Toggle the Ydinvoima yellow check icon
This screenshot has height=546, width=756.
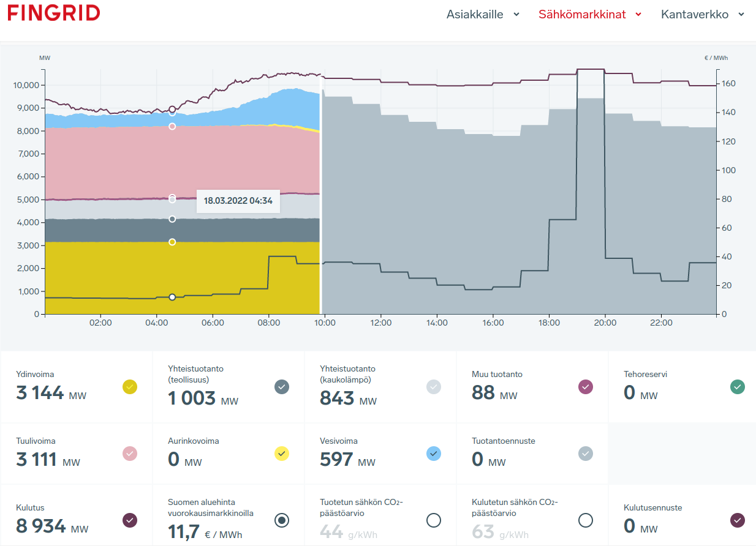click(130, 387)
